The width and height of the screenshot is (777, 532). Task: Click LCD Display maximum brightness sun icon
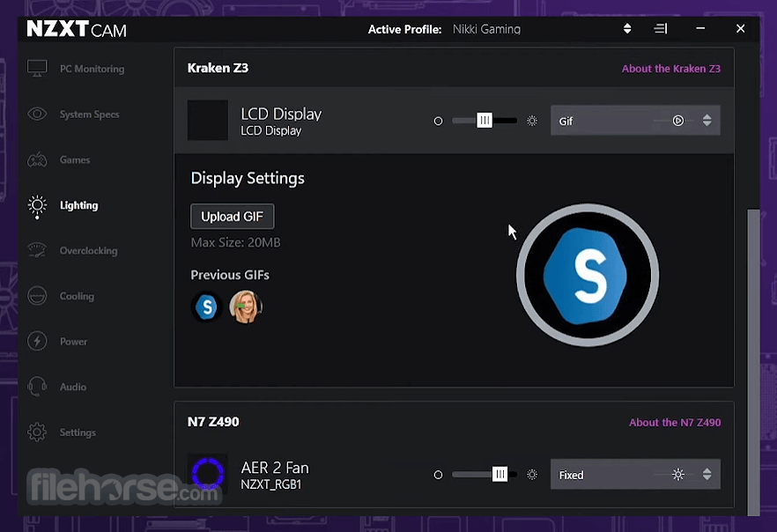[532, 121]
